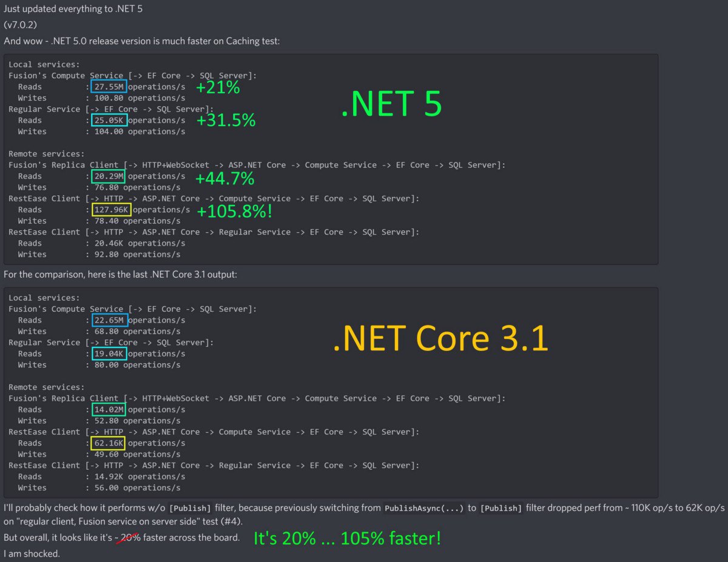Screen dimensions: 728x562
Task: Select the 20.29M reads value
Action: (x=109, y=176)
